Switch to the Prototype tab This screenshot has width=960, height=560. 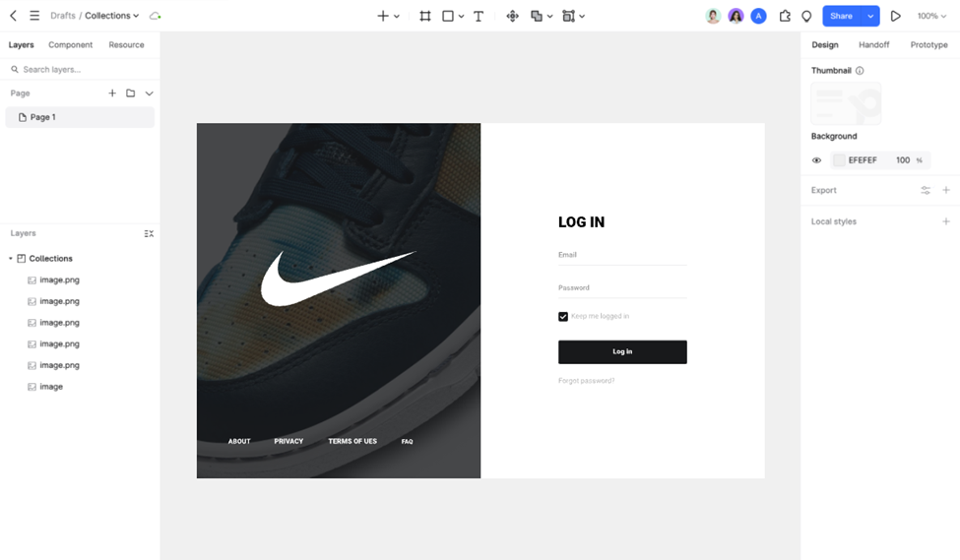[928, 44]
